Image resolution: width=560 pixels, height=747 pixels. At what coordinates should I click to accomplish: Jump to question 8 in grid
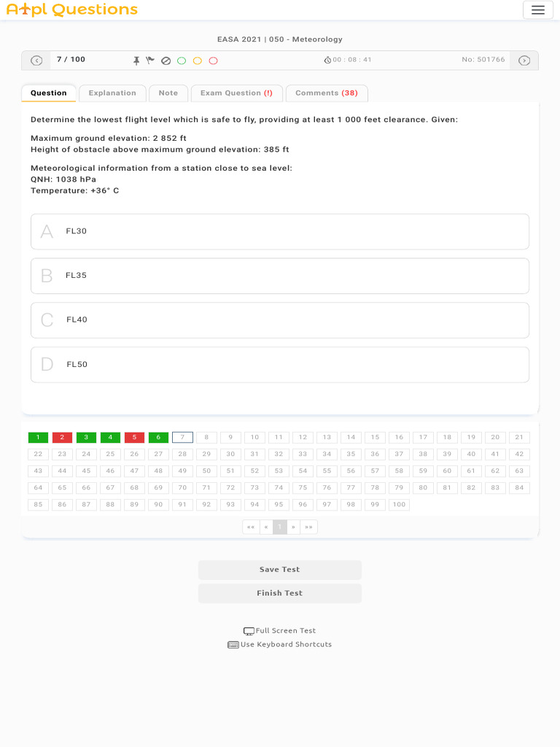tap(206, 438)
